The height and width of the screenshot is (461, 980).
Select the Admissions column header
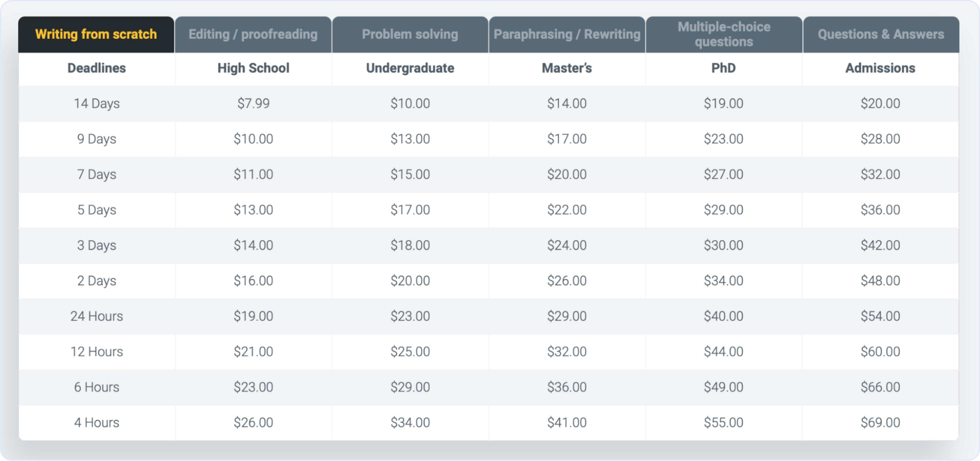(x=880, y=68)
